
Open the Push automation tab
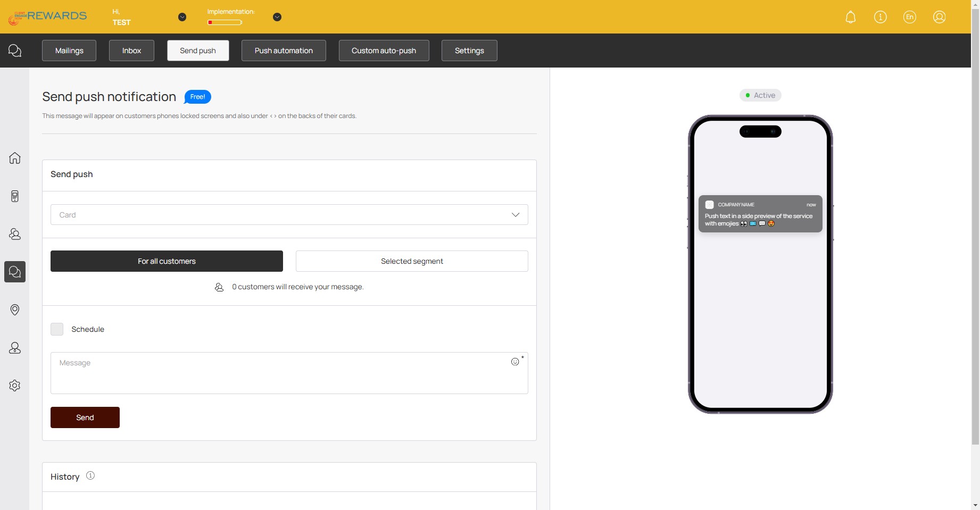click(284, 51)
